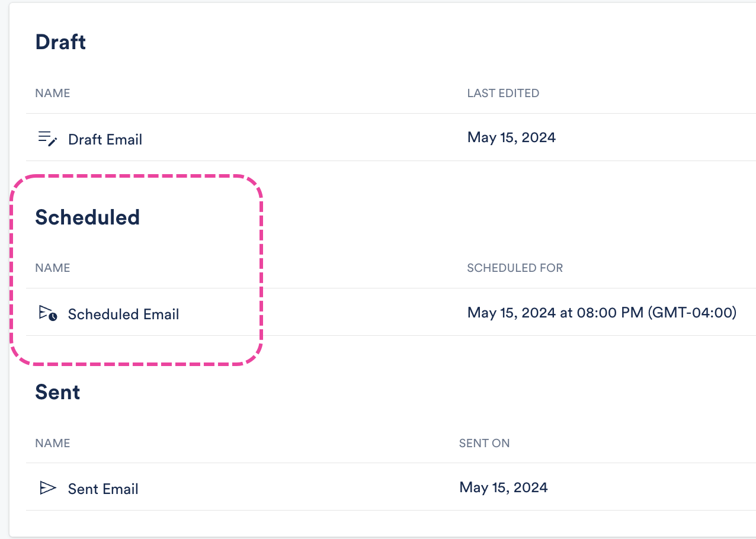Click the Sent section heading

(57, 392)
